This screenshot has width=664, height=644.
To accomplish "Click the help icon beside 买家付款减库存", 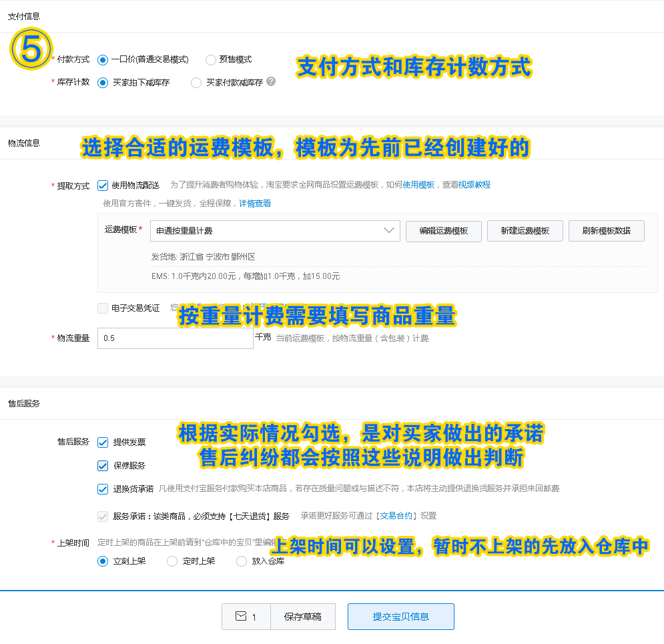I will pyautogui.click(x=270, y=83).
